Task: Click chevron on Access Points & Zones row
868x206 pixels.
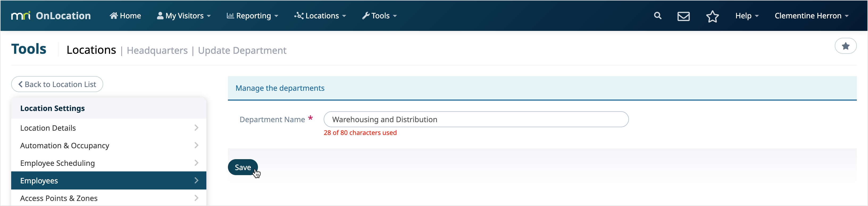Action: click(196, 198)
